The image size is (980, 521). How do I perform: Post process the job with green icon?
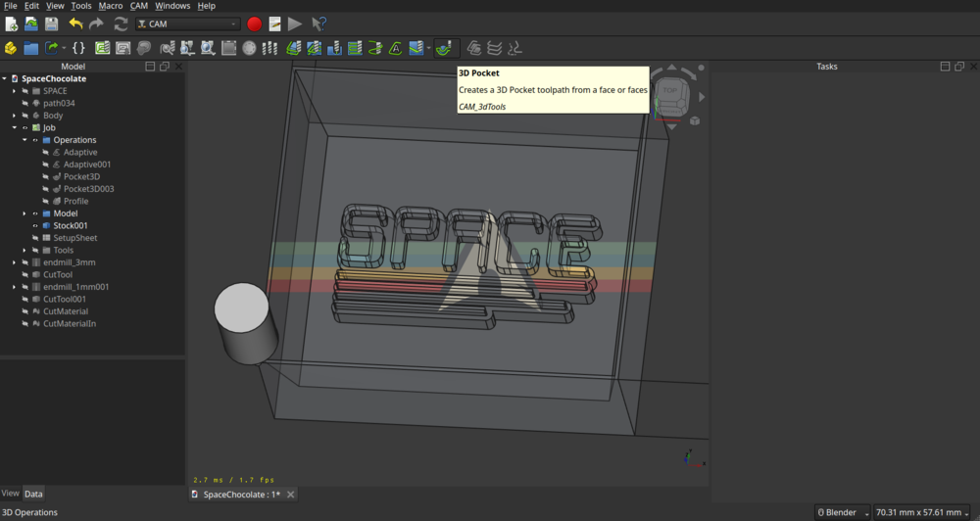point(103,48)
